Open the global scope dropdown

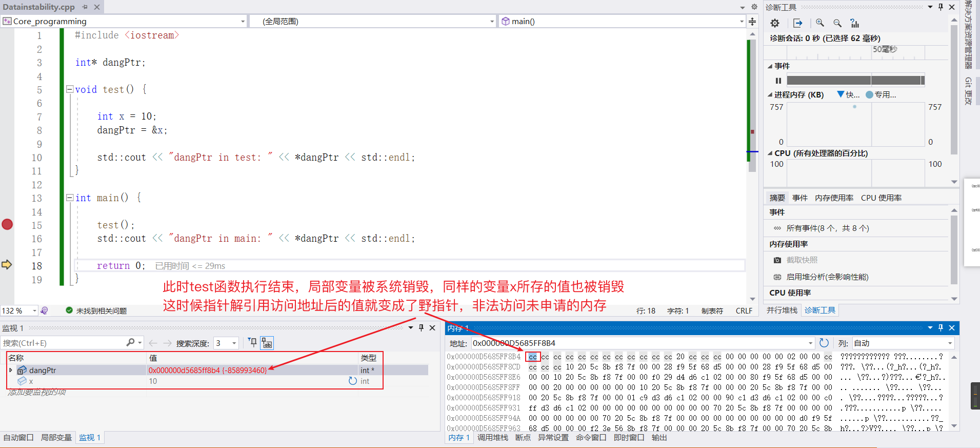[492, 22]
